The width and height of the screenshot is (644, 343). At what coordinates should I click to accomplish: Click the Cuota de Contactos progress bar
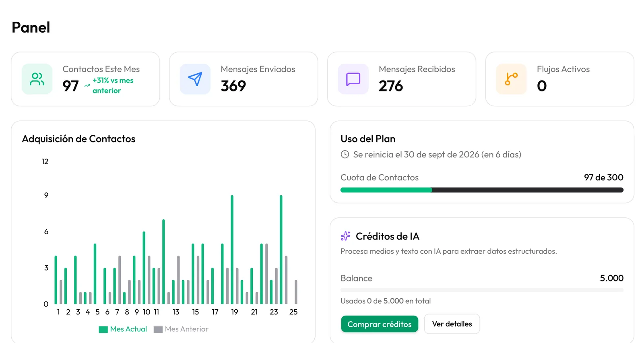[x=482, y=190]
